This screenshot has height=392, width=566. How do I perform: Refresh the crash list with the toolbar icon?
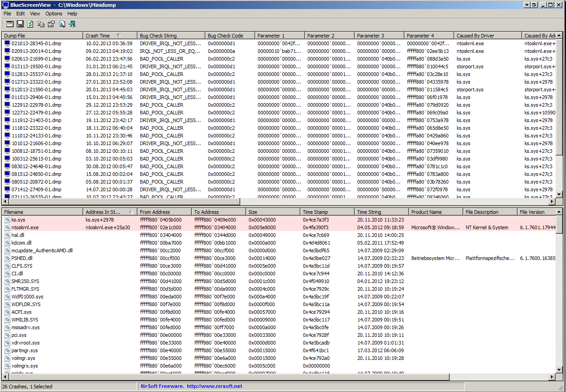tap(30, 24)
